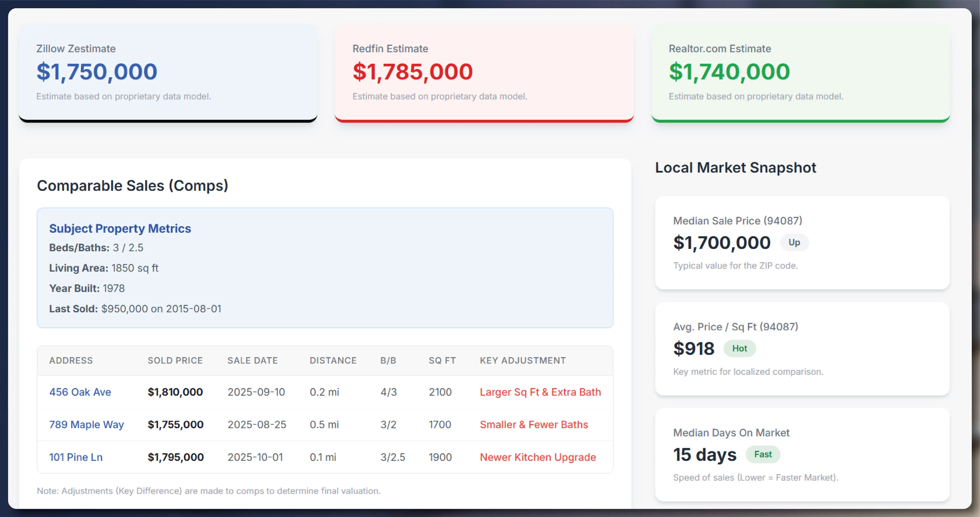Click the Redfin Estimate card
Image resolution: width=980 pixels, height=517 pixels.
tap(484, 73)
